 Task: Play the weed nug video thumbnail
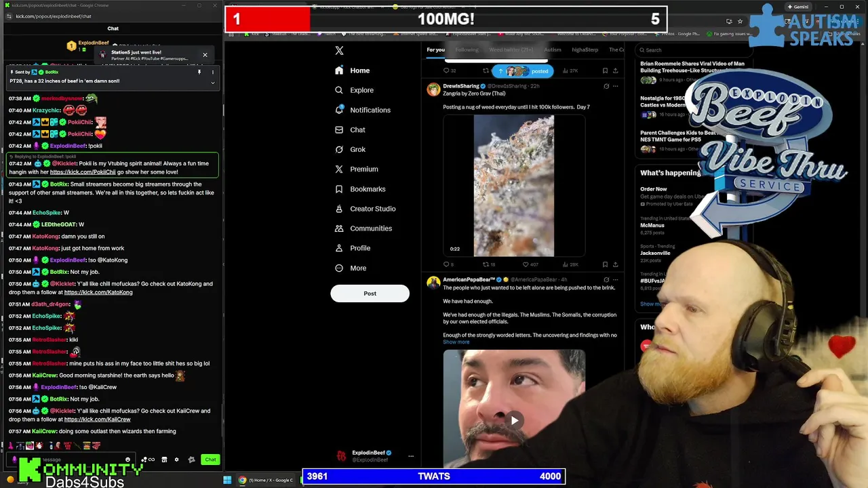coord(514,186)
